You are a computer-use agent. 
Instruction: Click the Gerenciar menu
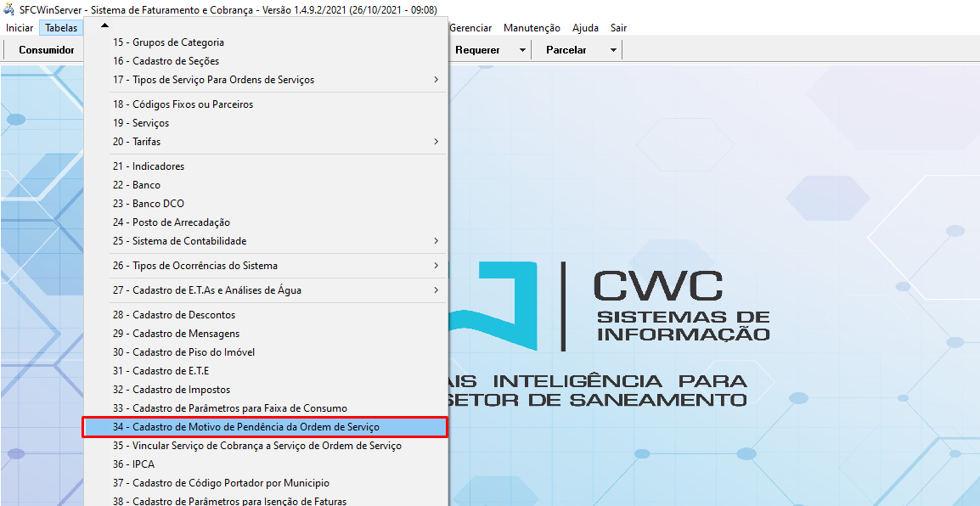point(470,28)
